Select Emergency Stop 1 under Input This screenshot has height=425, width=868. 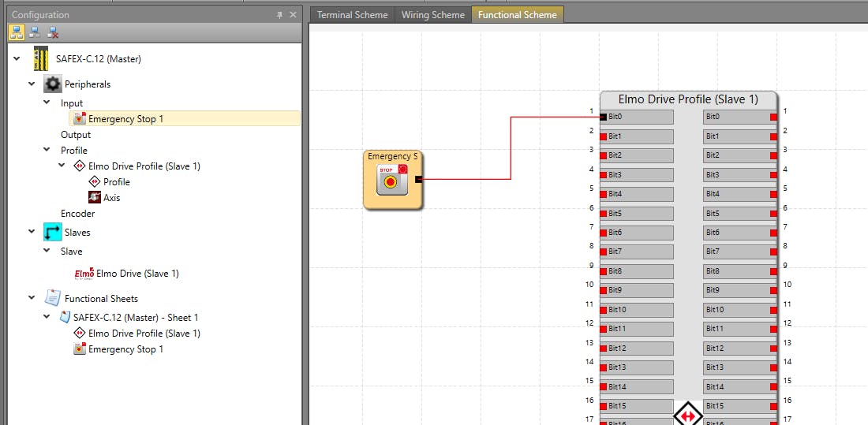click(125, 119)
